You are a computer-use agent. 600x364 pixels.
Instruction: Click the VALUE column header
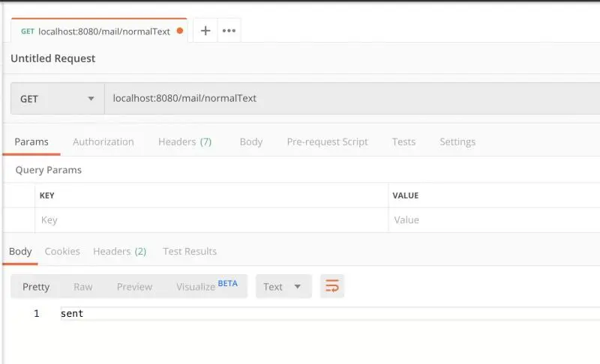pos(406,195)
